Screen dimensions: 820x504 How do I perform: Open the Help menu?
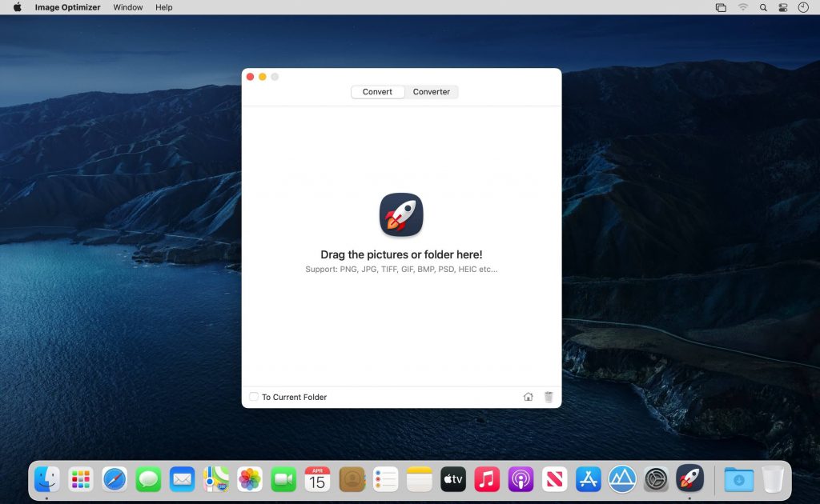[x=164, y=7]
